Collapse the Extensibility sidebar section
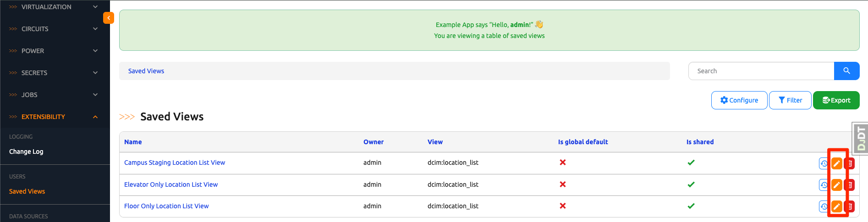 (x=55, y=117)
